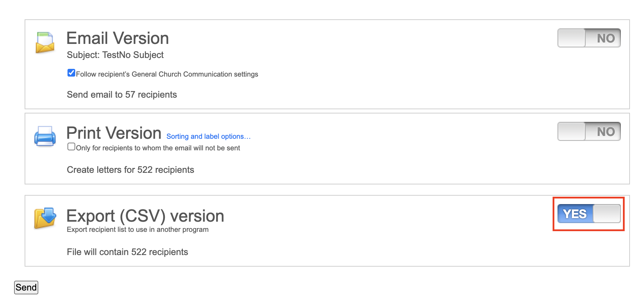This screenshot has width=644, height=300.
Task: Open the email message icon beside Email Version
Action: tap(45, 43)
